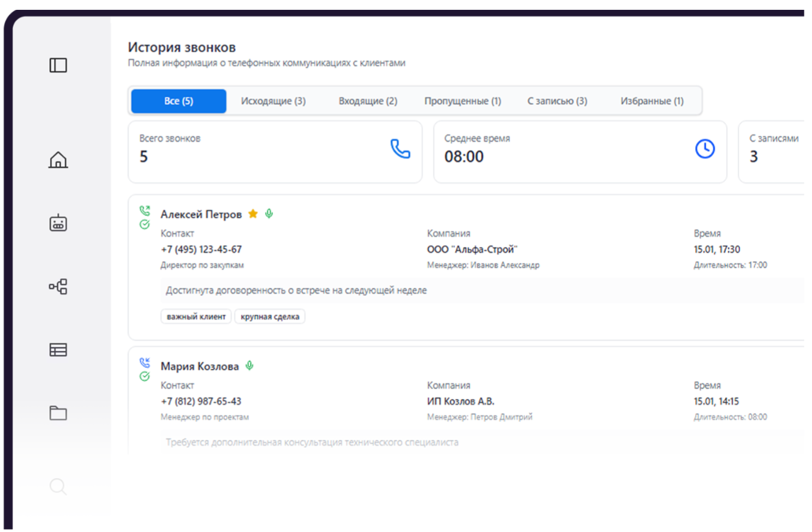Open the home page via sidebar icon
The height and width of the screenshot is (532, 812).
point(58,160)
